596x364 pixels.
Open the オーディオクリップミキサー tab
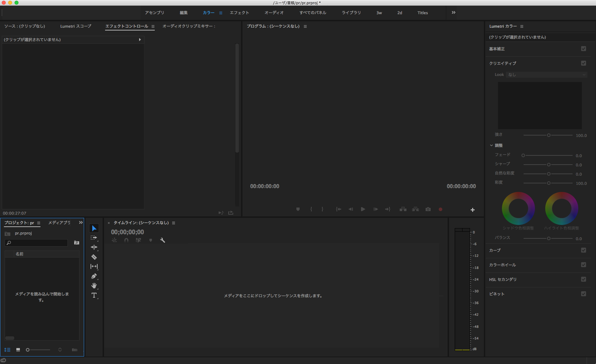(x=189, y=26)
